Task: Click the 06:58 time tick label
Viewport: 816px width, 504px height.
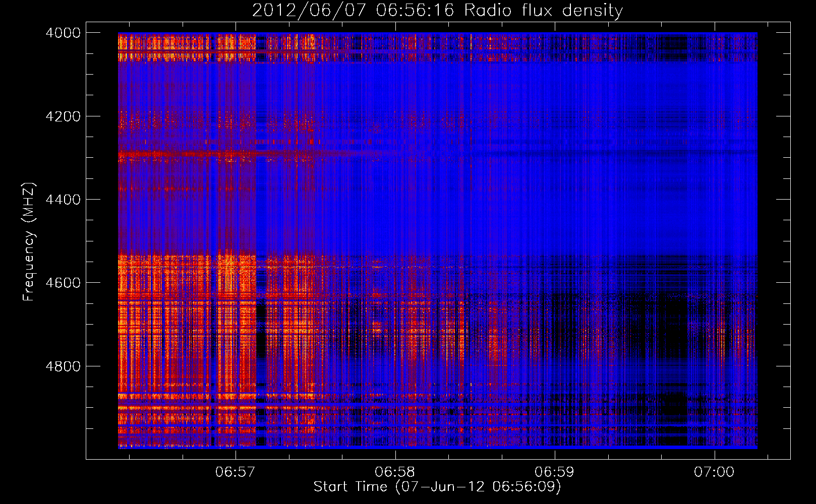Action: (x=395, y=472)
